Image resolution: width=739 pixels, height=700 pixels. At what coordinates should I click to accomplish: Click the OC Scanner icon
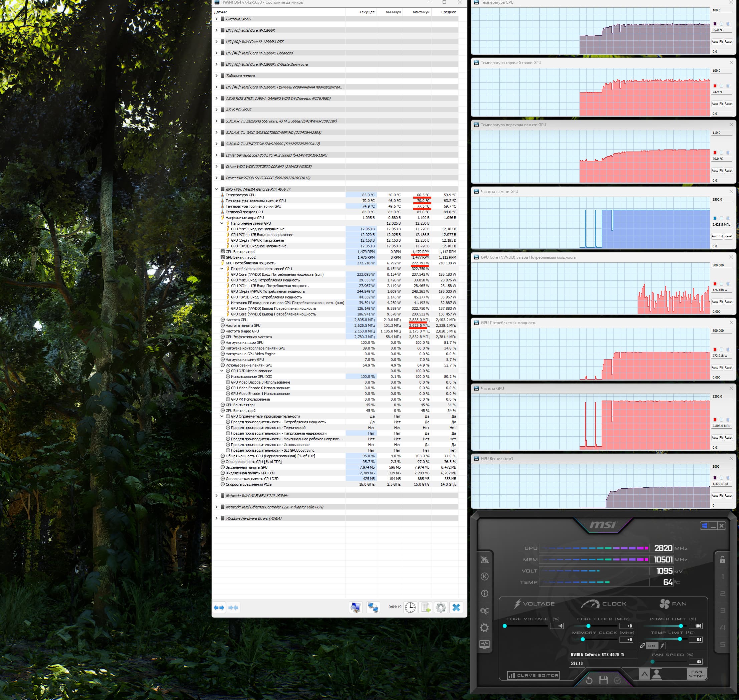click(x=484, y=611)
